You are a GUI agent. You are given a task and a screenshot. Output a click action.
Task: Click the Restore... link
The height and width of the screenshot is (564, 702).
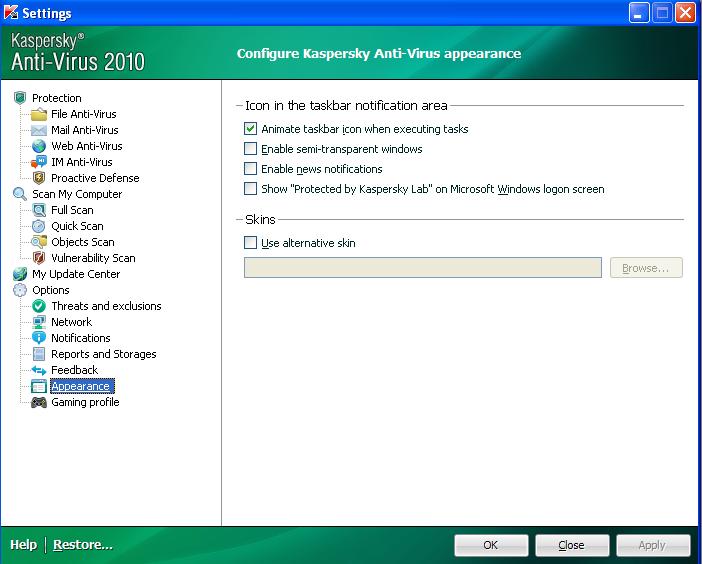point(83,545)
